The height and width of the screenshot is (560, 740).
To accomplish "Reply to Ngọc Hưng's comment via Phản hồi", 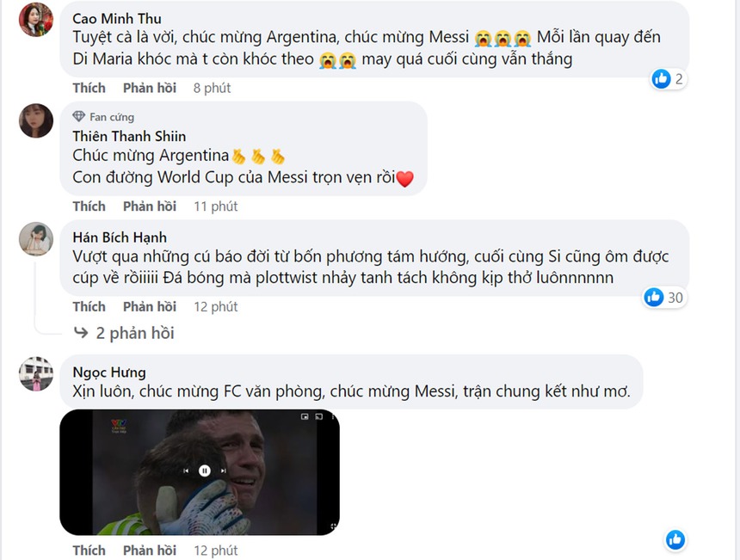I will (150, 550).
